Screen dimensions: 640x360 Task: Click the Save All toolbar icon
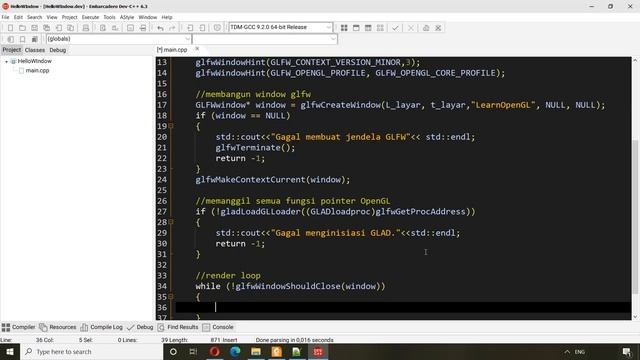(47, 28)
